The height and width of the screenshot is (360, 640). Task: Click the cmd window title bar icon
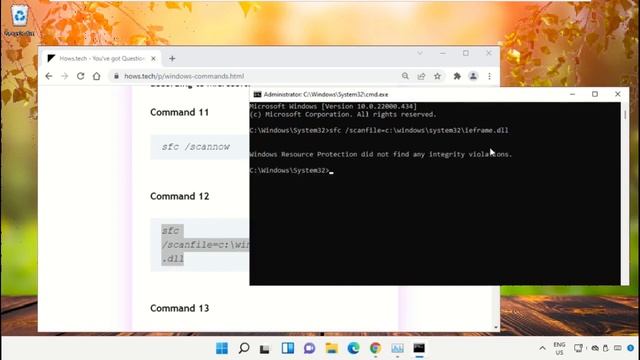(257, 94)
